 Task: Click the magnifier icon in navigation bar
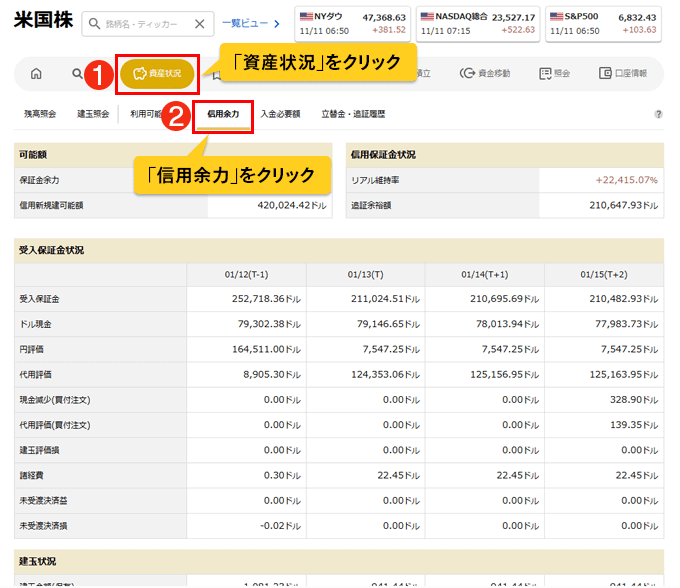[77, 74]
